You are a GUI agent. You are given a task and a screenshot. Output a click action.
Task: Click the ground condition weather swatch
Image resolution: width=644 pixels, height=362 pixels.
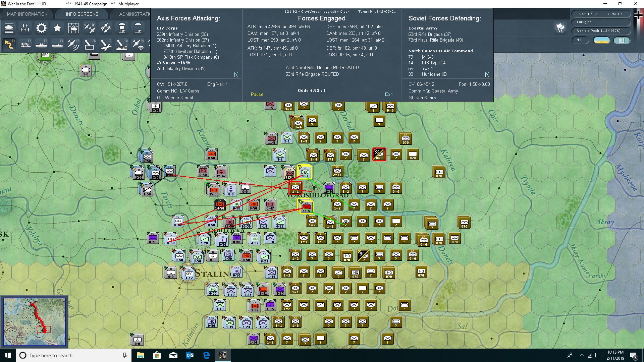pos(601,40)
